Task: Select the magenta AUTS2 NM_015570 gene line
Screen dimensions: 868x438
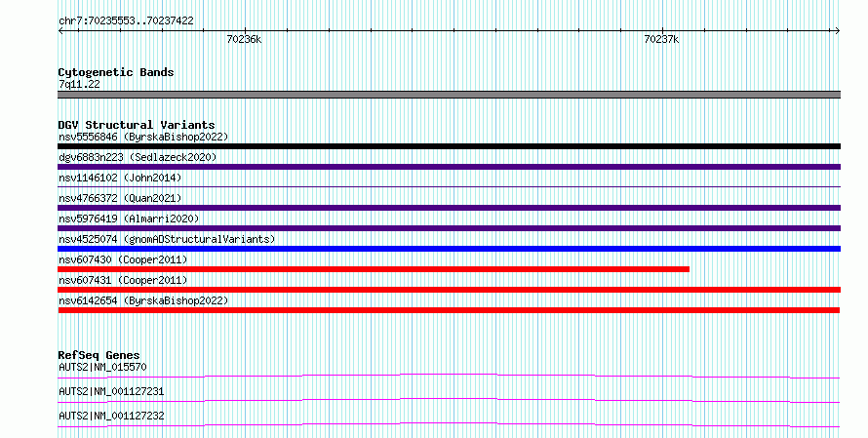Action: pyautogui.click(x=449, y=376)
